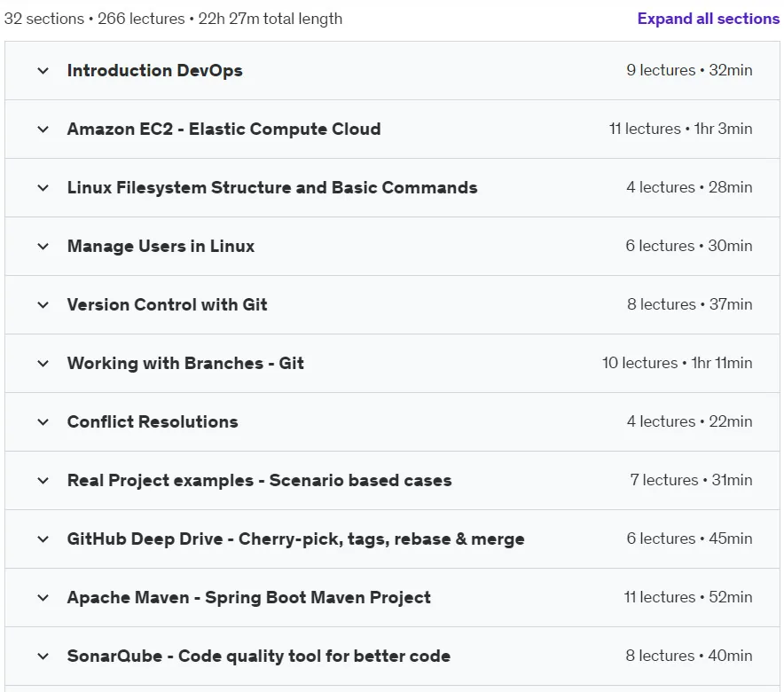Click 10 lectures • 1hr 11min label
The image size is (784, 692).
677,363
